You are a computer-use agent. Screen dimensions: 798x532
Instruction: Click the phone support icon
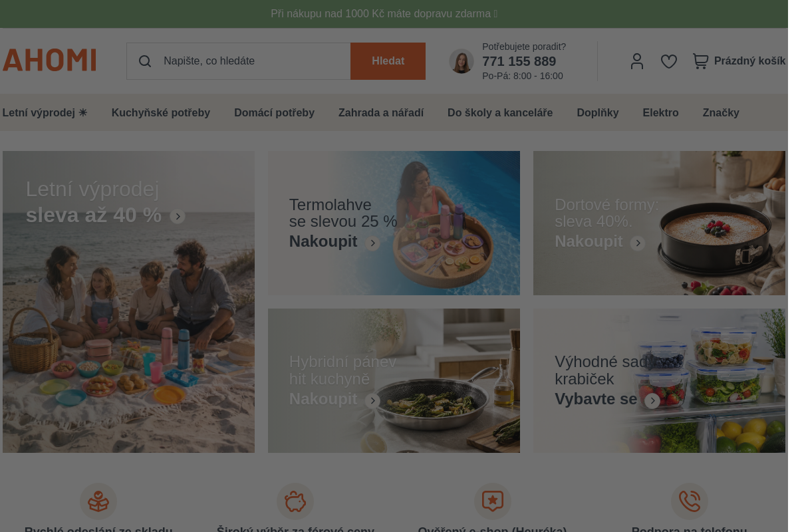pos(690,501)
